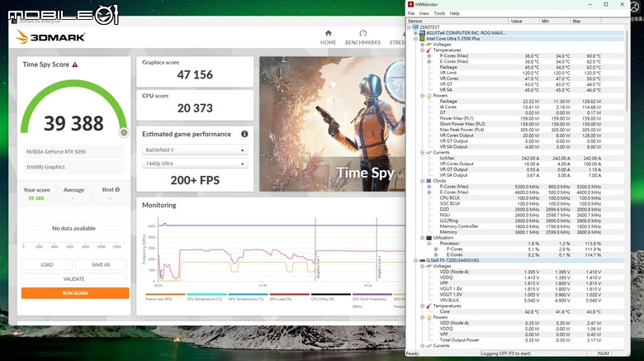Screen dimensions: 644x361
Task: Open Benchmarks gauge icon in 3DMark
Action: pyautogui.click(x=362, y=33)
